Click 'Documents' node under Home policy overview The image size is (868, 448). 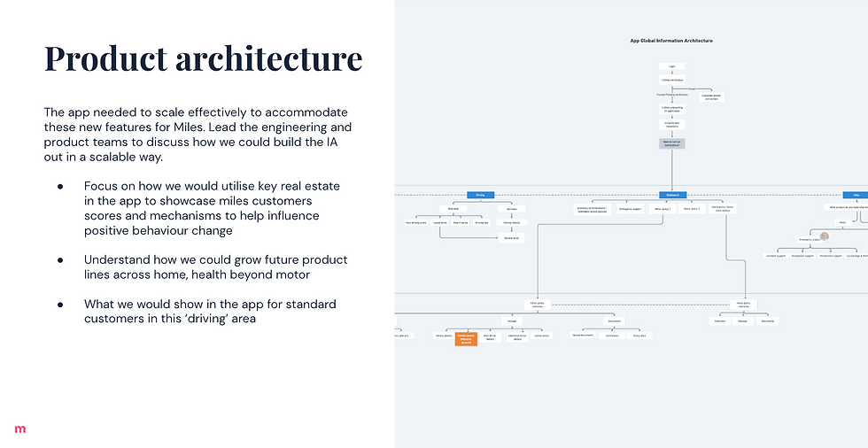(x=767, y=321)
